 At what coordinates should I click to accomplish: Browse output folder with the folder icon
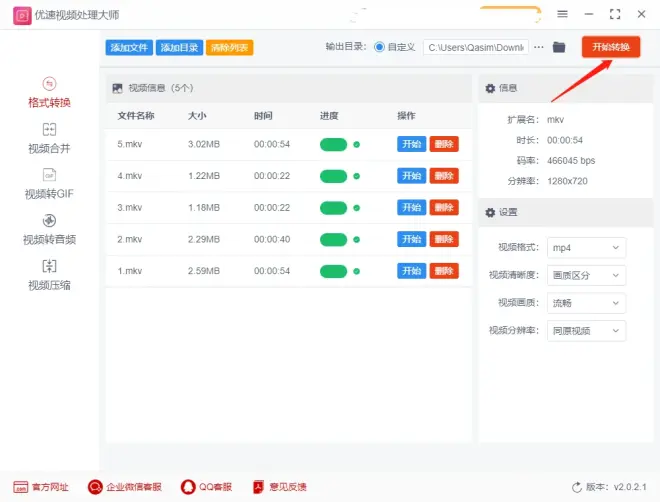(559, 47)
